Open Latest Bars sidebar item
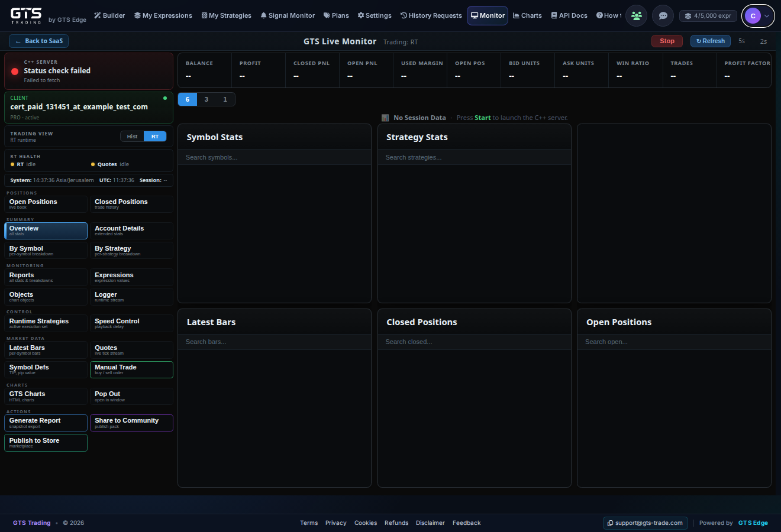The height and width of the screenshot is (532, 781). pyautogui.click(x=46, y=350)
